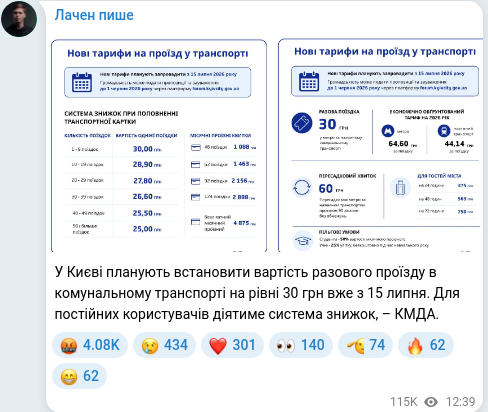Click the 30,00 грн price in left table
Image resolution: width=488 pixels, height=412 pixels.
[147, 149]
